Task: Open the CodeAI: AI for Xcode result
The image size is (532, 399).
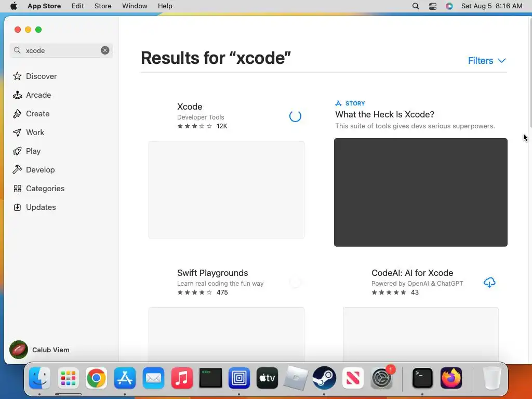Action: 412,273
